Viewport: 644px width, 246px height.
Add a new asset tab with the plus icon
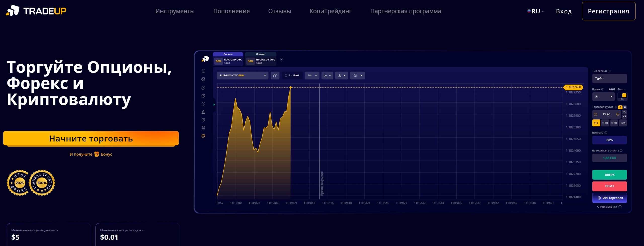pyautogui.click(x=281, y=60)
